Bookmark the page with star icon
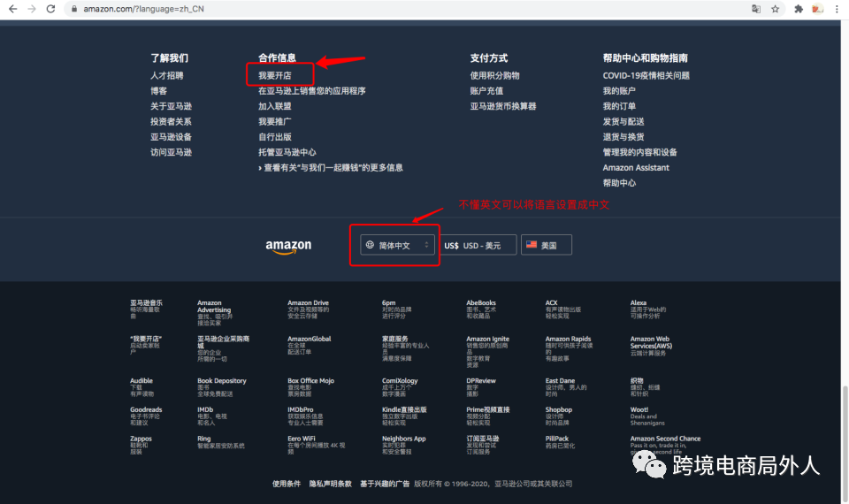The width and height of the screenshot is (849, 504). (x=776, y=9)
